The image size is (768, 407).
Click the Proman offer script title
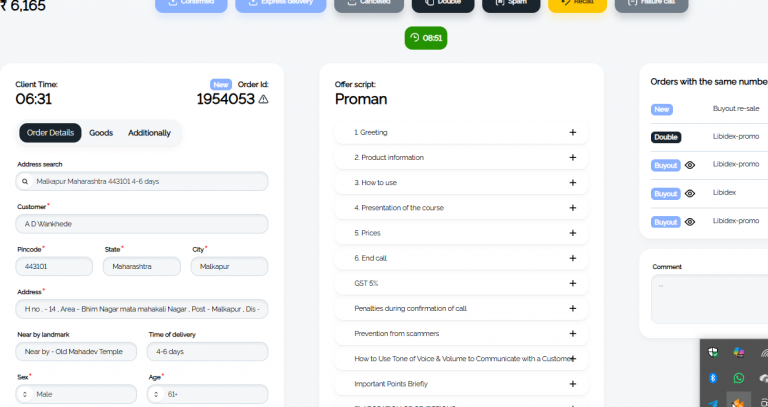tap(361, 99)
